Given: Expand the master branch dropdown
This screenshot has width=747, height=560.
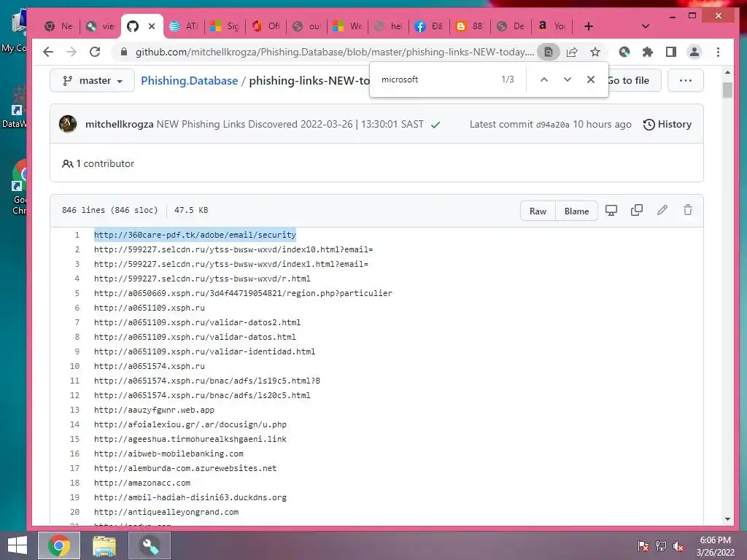Looking at the screenshot, I should coord(93,80).
